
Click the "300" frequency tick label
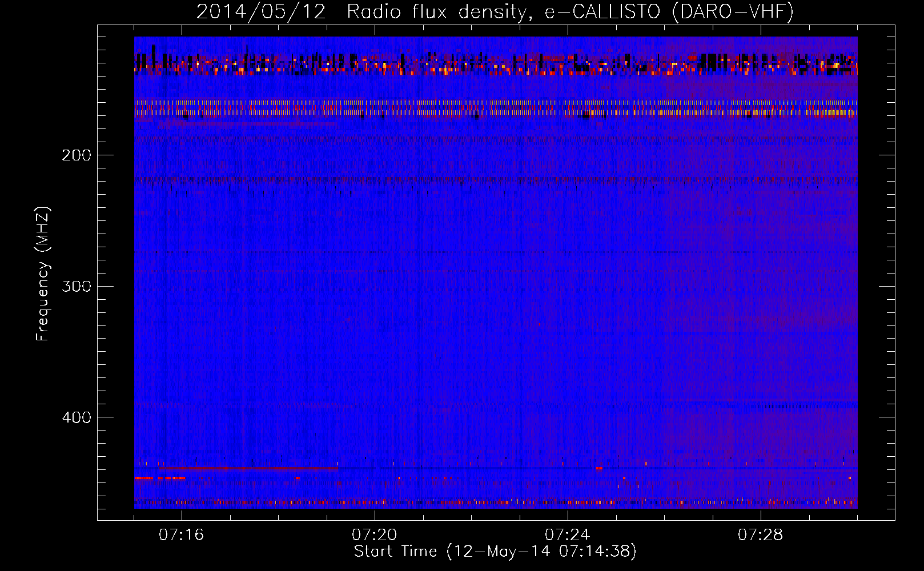click(x=77, y=286)
